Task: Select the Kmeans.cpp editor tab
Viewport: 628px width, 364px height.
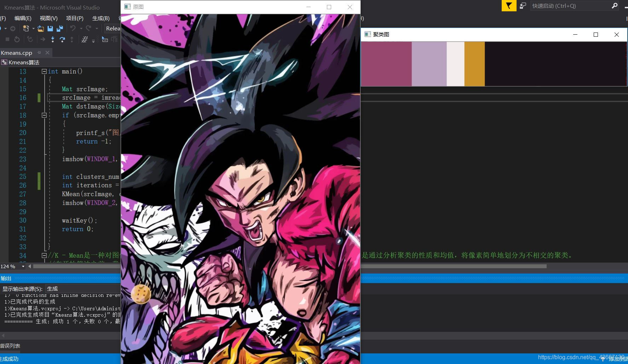Action: (17, 53)
